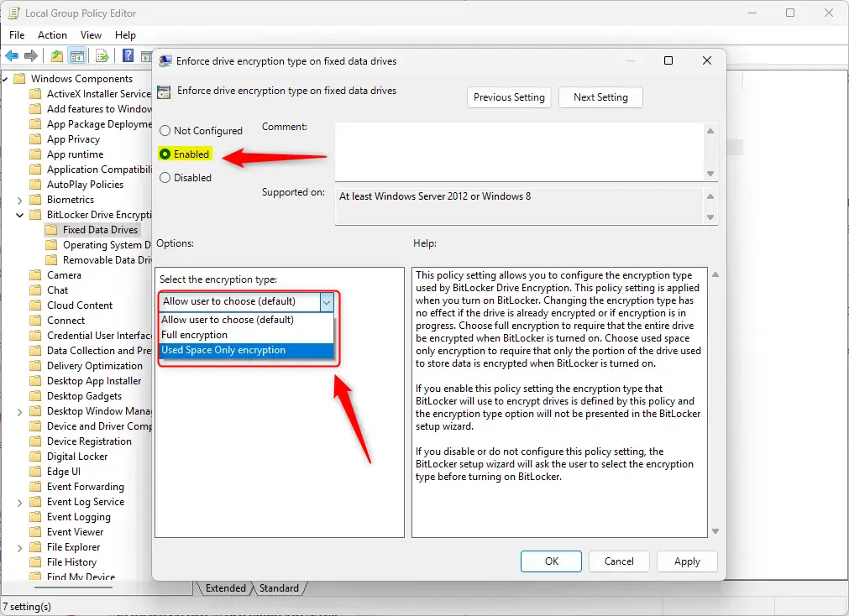
Task: Maximize the policy setting dialog
Action: [668, 60]
